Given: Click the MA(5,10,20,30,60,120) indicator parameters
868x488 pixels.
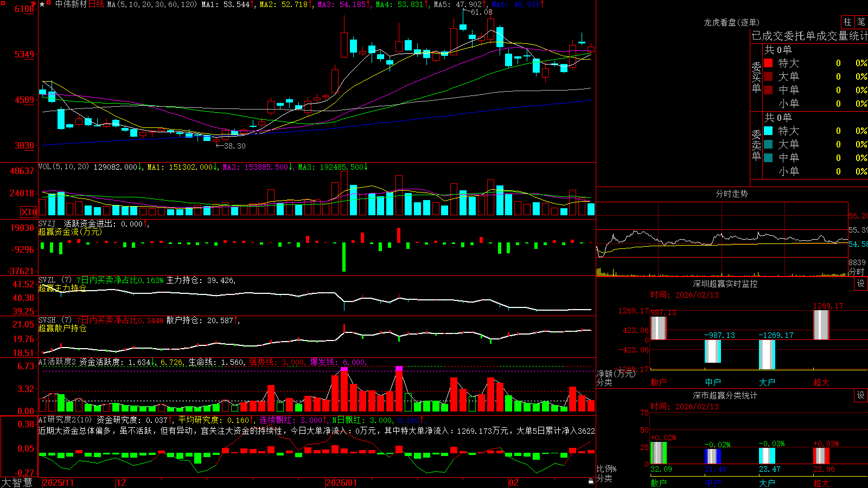Looking at the screenshot, I should [x=152, y=4].
